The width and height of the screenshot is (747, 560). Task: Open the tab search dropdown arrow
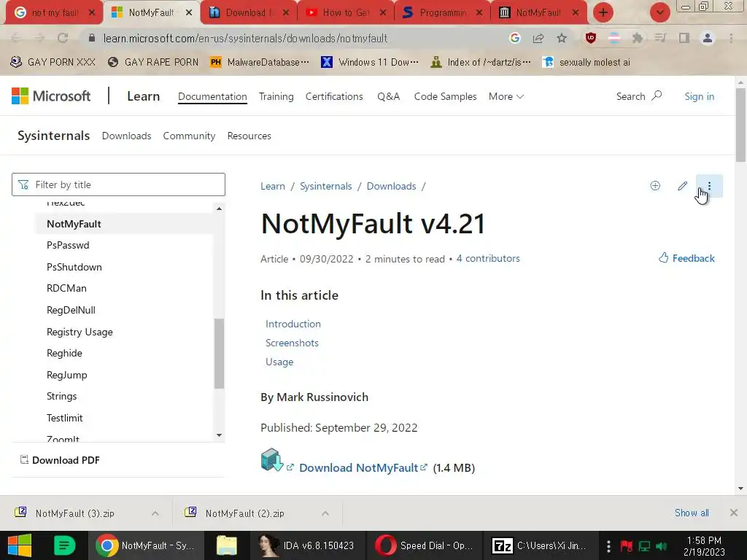pos(659,12)
